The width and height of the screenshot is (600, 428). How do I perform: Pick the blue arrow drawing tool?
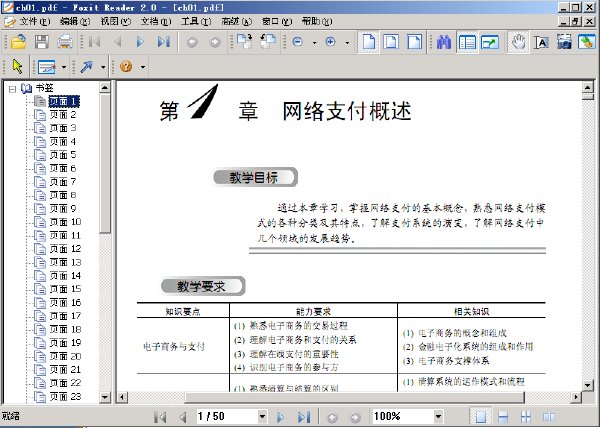pos(86,67)
